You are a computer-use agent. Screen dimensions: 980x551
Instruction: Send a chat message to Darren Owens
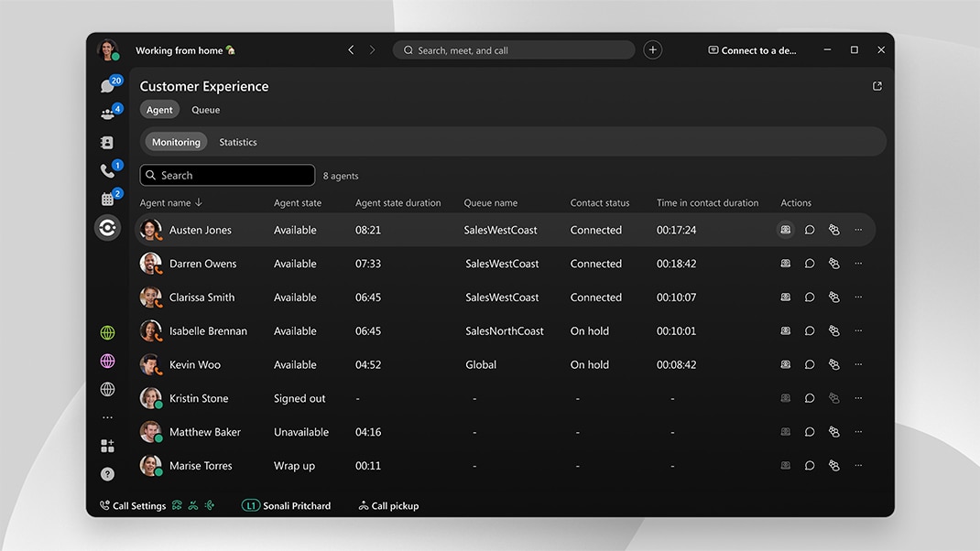tap(810, 264)
